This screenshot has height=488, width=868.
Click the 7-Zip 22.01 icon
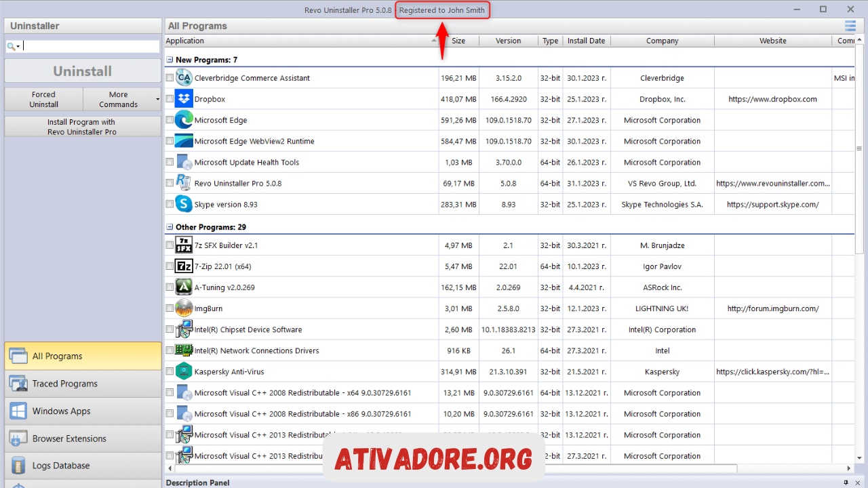pyautogui.click(x=184, y=266)
